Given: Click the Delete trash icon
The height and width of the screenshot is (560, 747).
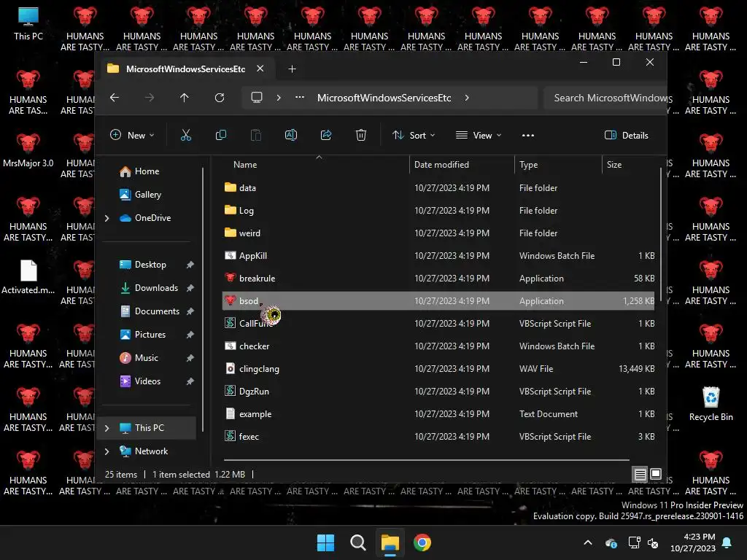Looking at the screenshot, I should [360, 135].
